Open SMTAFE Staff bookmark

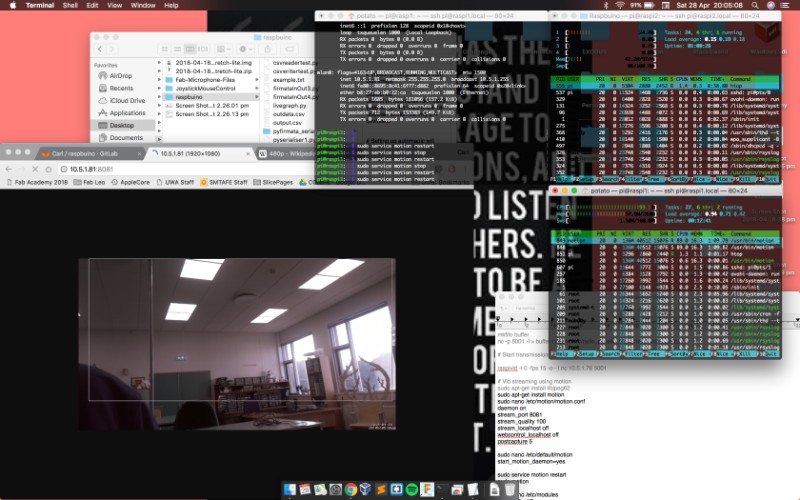pyautogui.click(x=223, y=182)
